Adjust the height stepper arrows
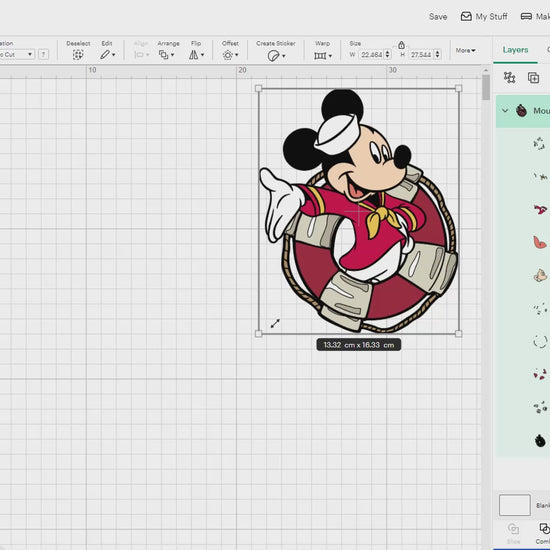The image size is (550, 550). click(437, 55)
